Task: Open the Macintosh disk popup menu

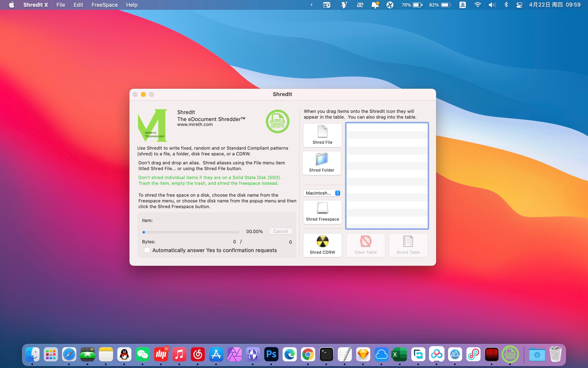Action: [x=322, y=193]
